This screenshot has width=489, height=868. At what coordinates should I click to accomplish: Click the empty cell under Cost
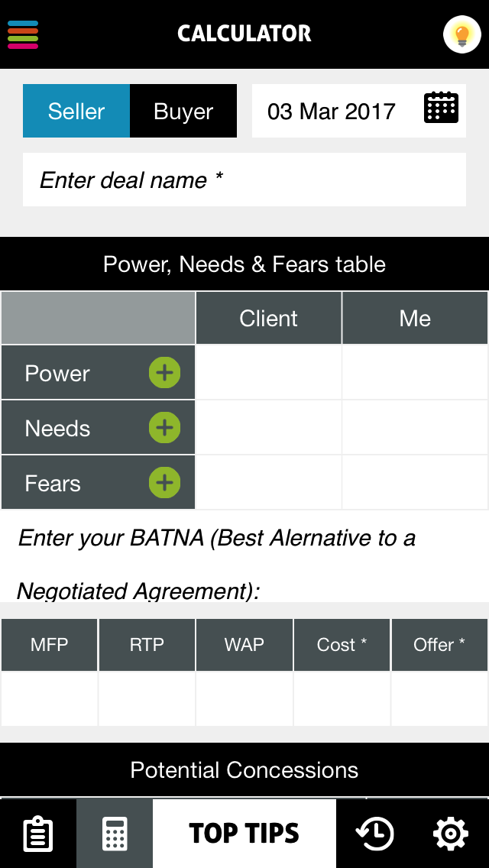coord(342,698)
